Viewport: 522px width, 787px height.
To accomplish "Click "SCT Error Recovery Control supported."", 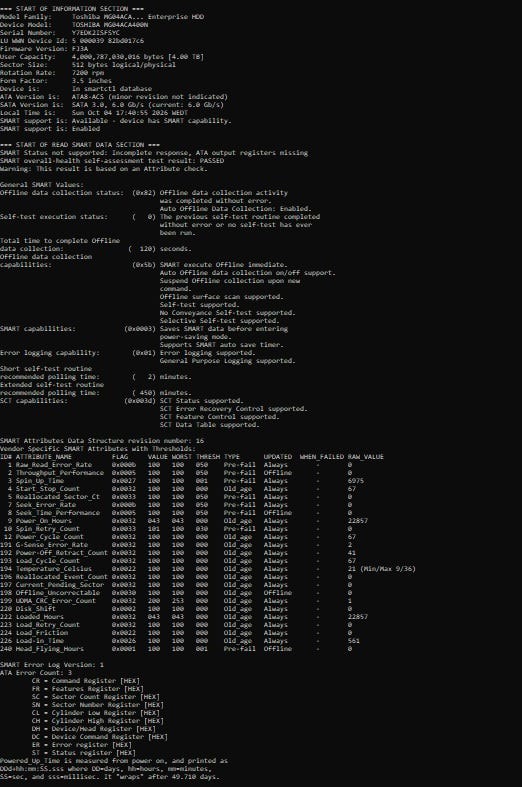I will [x=233, y=409].
